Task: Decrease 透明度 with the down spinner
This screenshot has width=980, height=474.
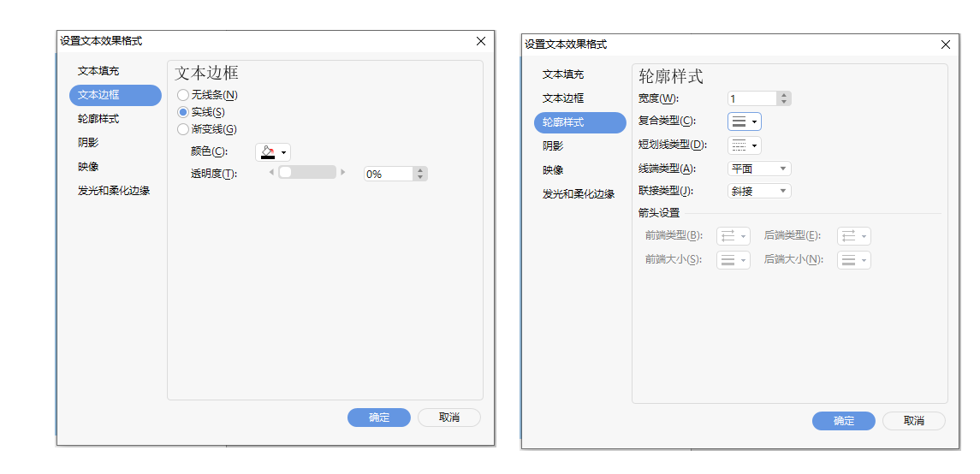Action: (x=420, y=178)
